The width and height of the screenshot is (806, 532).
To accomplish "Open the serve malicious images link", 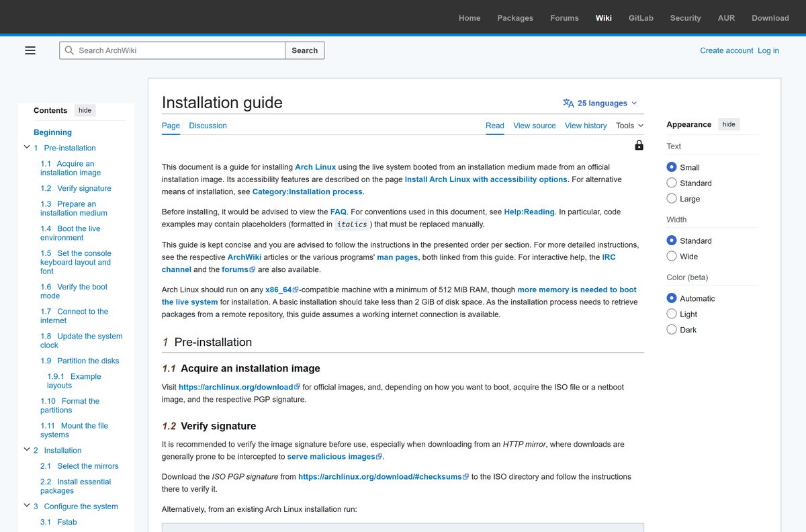I will click(334, 457).
